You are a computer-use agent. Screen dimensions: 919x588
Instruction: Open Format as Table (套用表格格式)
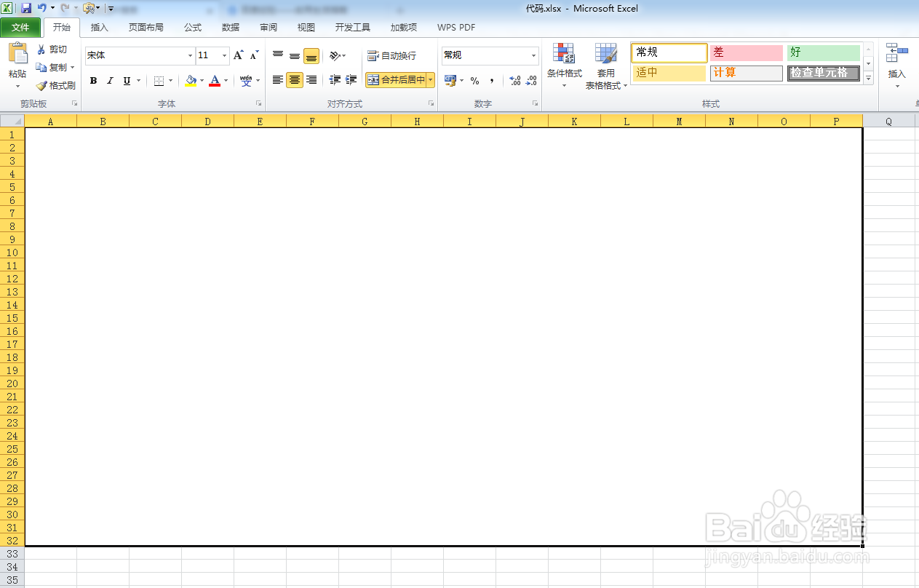tap(606, 65)
